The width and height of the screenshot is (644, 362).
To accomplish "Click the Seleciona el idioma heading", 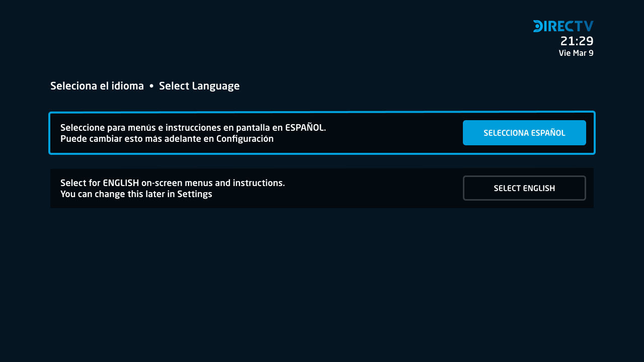I will click(x=97, y=86).
